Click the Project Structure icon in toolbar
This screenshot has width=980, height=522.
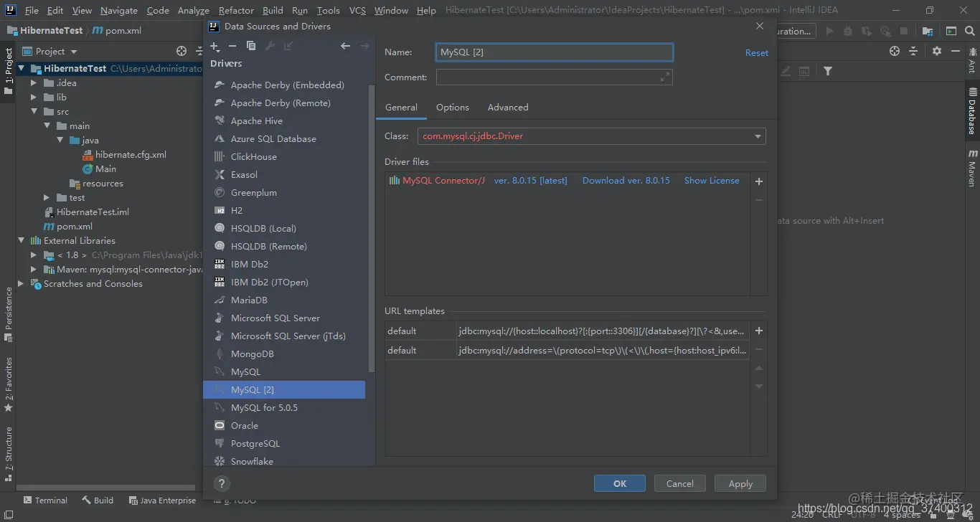(x=928, y=31)
